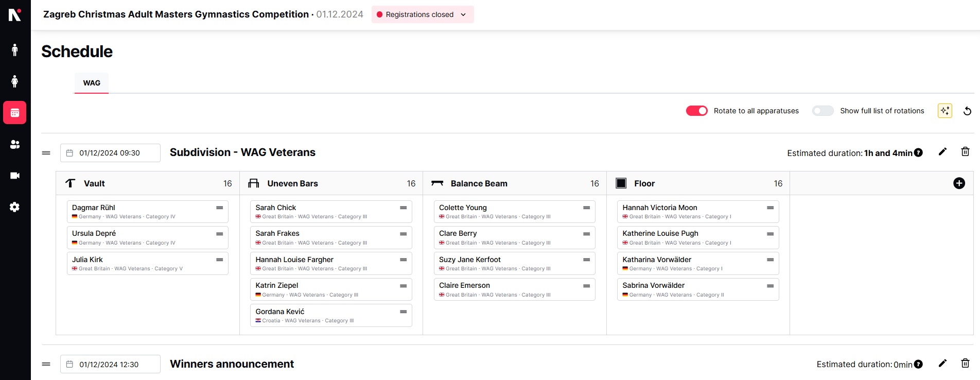Click drag handle on Dagmar Rühl card
This screenshot has height=380, width=980.
[219, 208]
